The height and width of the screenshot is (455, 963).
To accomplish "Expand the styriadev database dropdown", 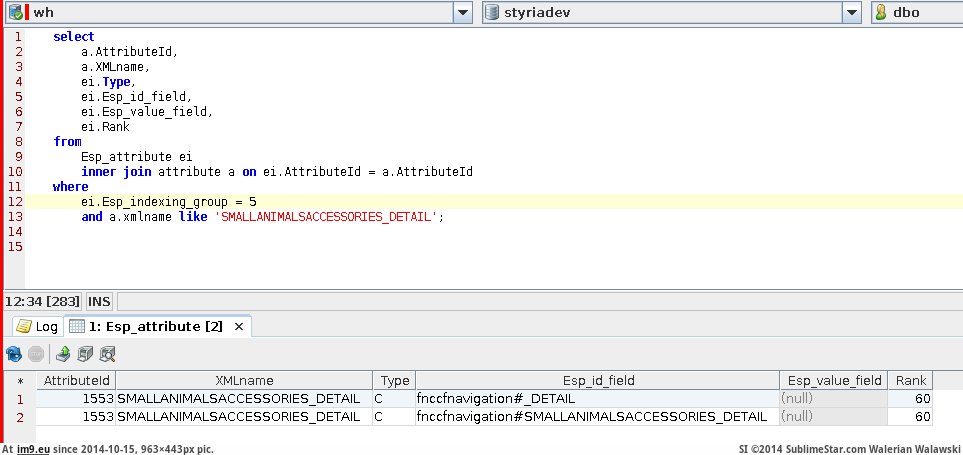I will (851, 12).
